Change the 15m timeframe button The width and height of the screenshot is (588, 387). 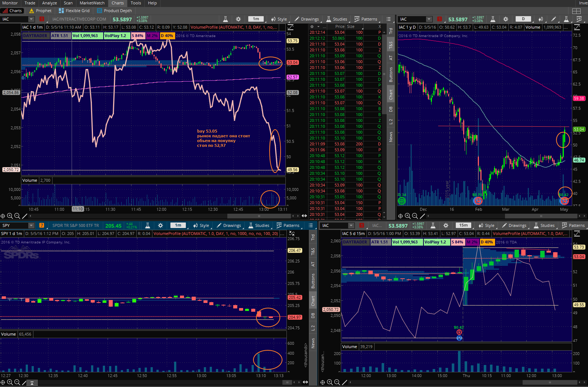click(x=463, y=225)
